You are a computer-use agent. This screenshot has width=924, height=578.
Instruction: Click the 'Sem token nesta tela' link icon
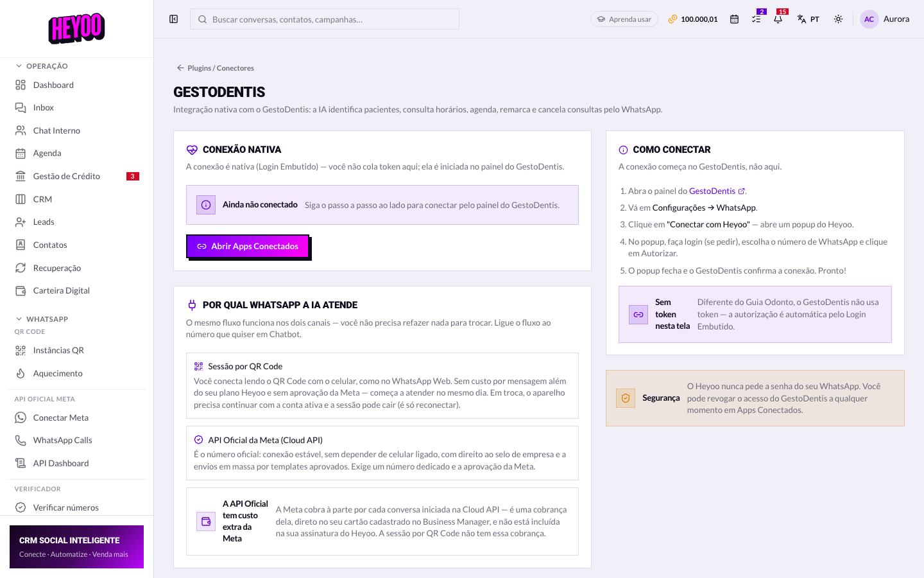[x=638, y=315]
